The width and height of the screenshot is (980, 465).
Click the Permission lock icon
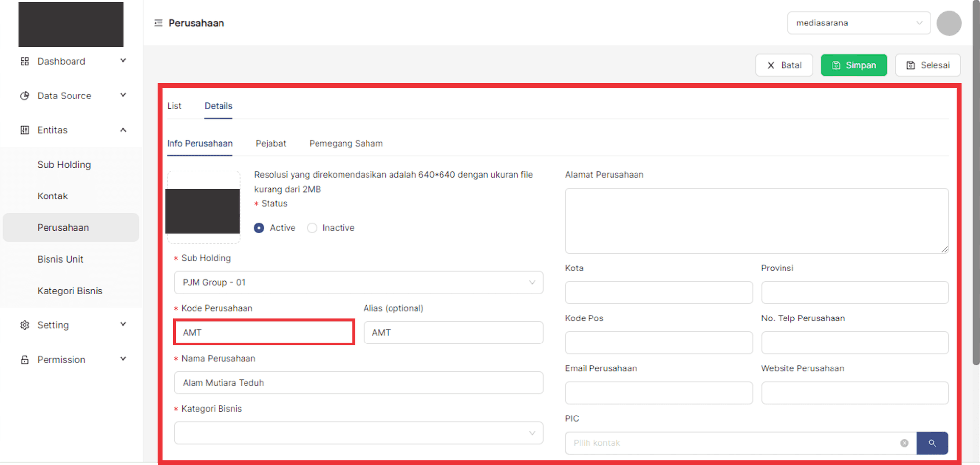tap(24, 360)
